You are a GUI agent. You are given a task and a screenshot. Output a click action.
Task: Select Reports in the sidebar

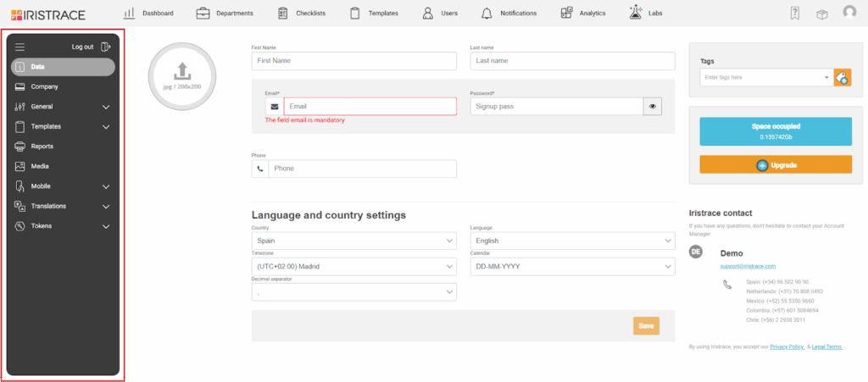[x=42, y=147]
